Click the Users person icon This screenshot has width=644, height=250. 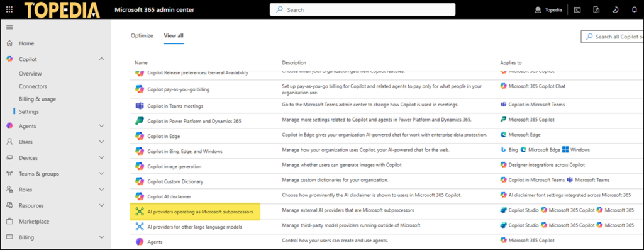pyautogui.click(x=10, y=142)
